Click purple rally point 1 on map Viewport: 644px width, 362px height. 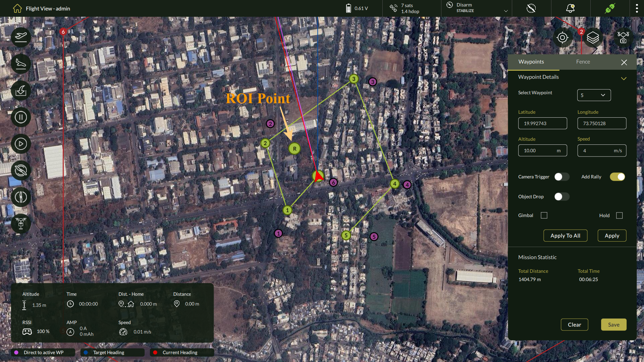(x=278, y=233)
